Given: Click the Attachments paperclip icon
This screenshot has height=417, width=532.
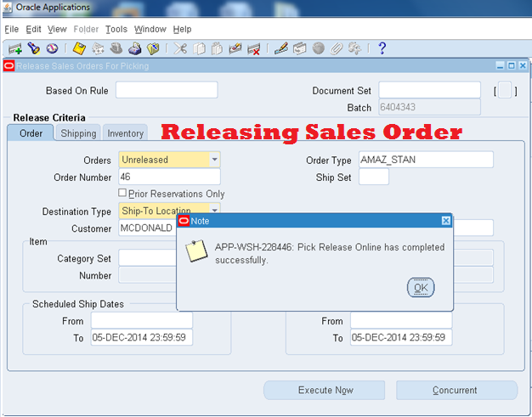Looking at the screenshot, I should click(x=337, y=48).
